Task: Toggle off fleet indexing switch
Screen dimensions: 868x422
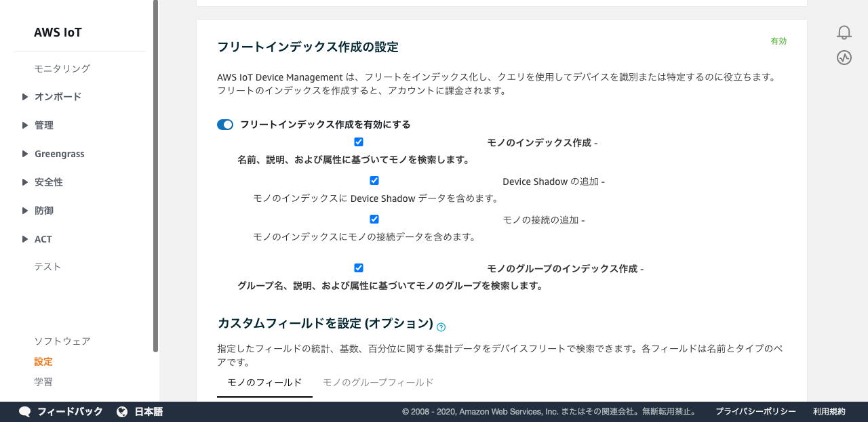Action: (225, 125)
